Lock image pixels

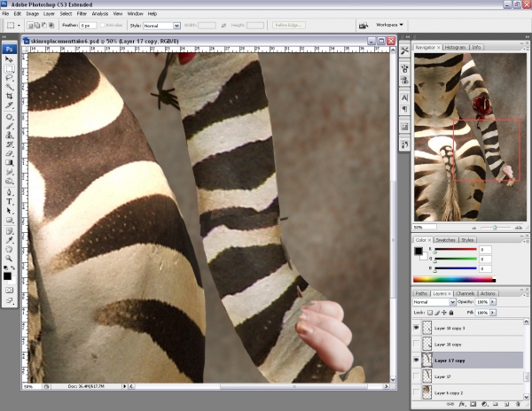[x=437, y=313]
